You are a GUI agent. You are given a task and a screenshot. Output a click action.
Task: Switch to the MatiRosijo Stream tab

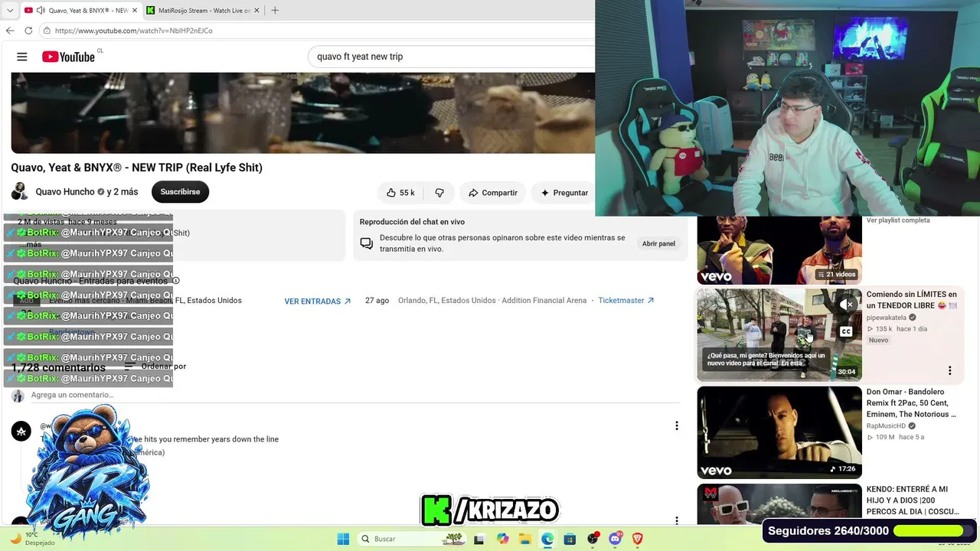click(x=204, y=11)
